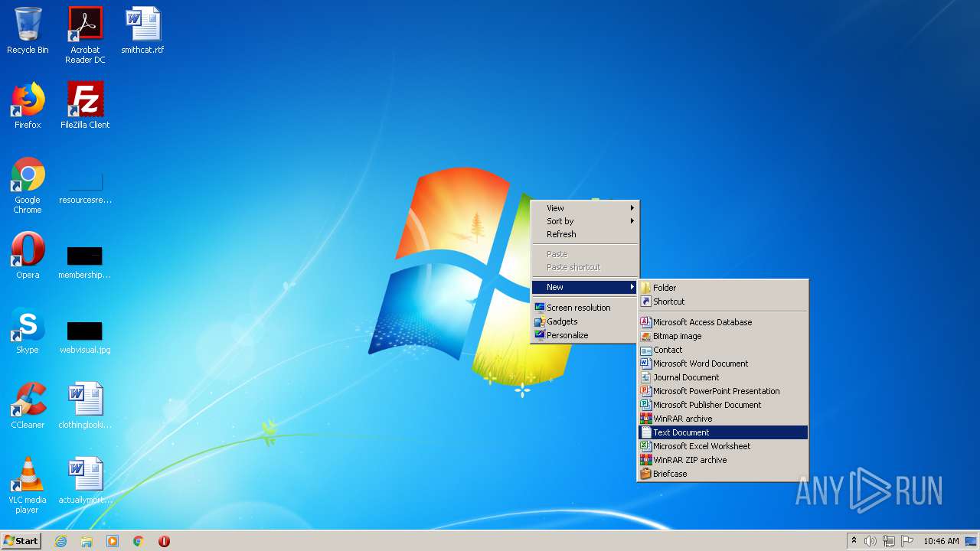The width and height of the screenshot is (980, 551).
Task: Open Chrome from the taskbar
Action: coord(139,541)
